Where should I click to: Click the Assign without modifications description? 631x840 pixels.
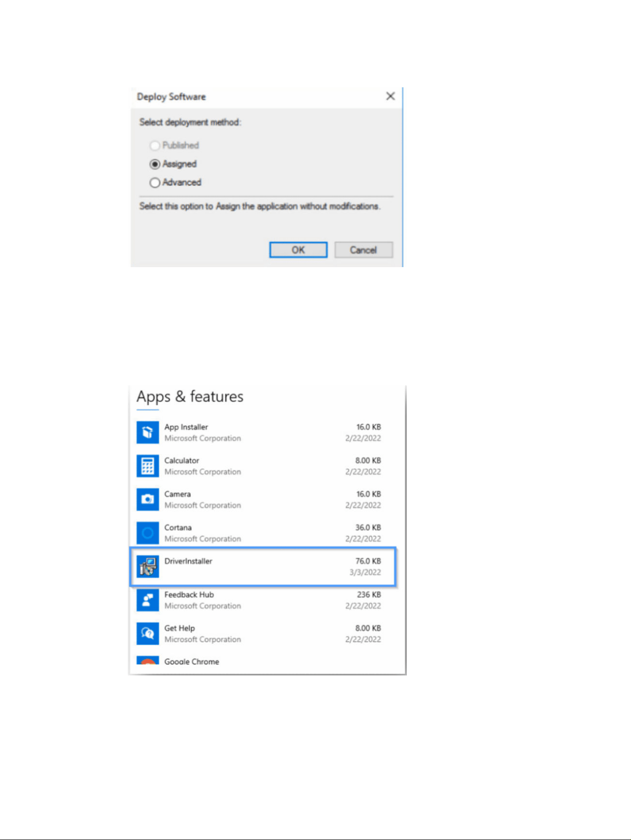pos(260,207)
